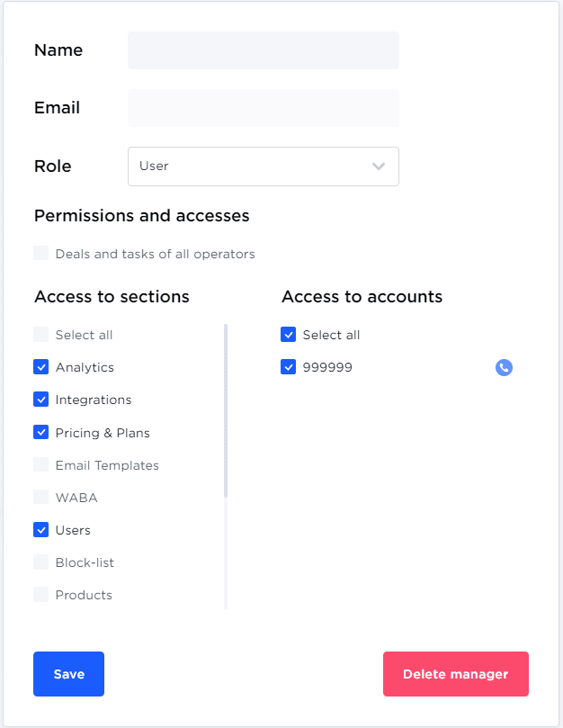563x728 pixels.
Task: Uncheck the Integrations section access
Action: pos(41,400)
